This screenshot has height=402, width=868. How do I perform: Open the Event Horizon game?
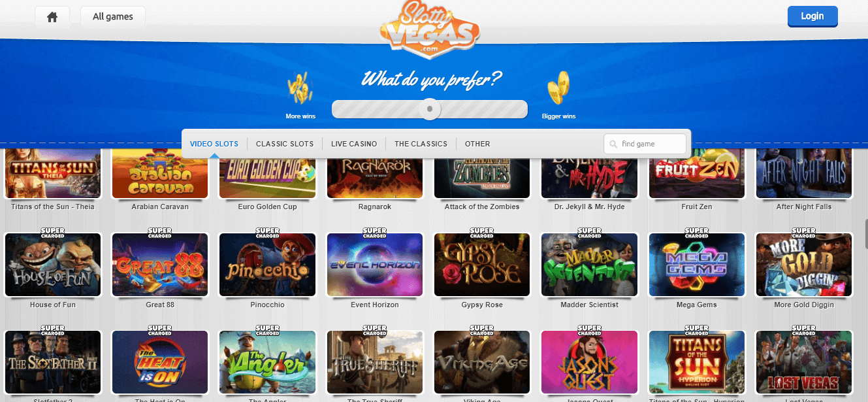pos(375,264)
